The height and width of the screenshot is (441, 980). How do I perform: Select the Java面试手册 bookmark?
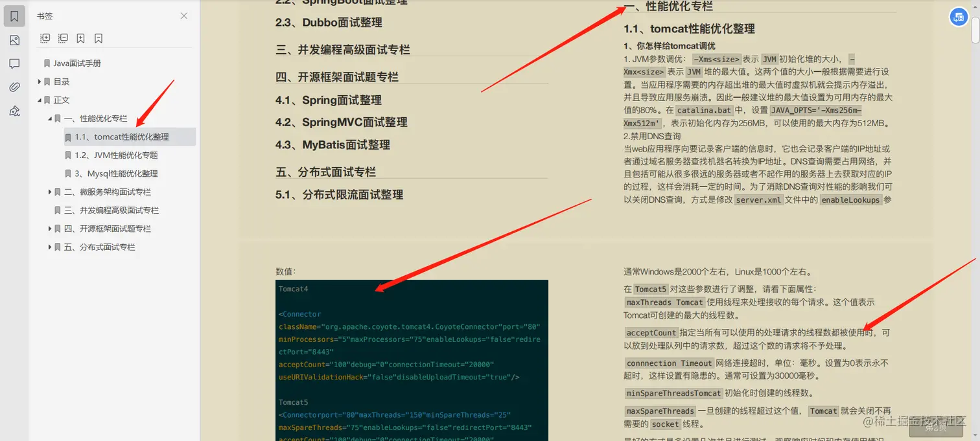click(77, 63)
